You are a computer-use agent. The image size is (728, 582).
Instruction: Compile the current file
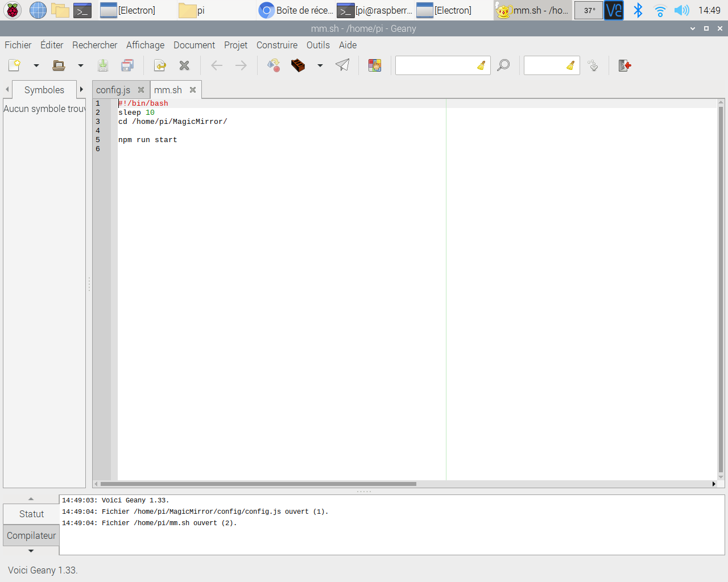[x=273, y=65]
